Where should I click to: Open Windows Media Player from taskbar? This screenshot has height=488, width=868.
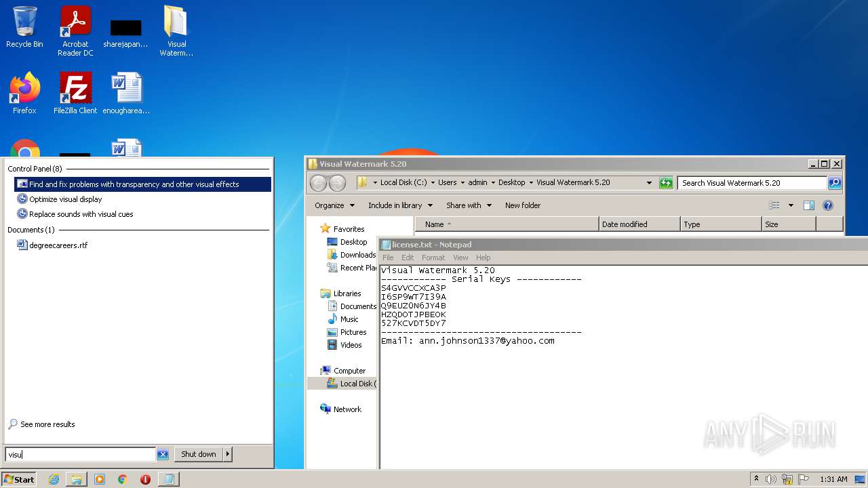coord(100,479)
